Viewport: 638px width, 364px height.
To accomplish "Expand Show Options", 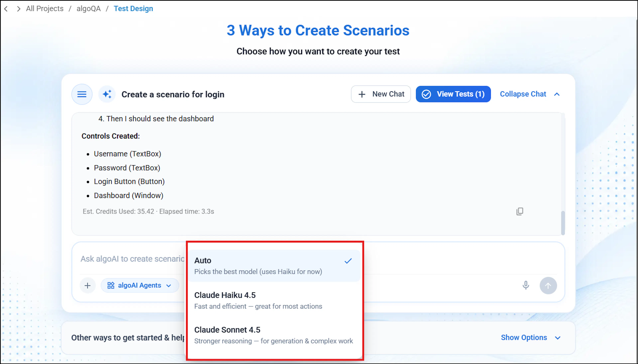I will 531,337.
